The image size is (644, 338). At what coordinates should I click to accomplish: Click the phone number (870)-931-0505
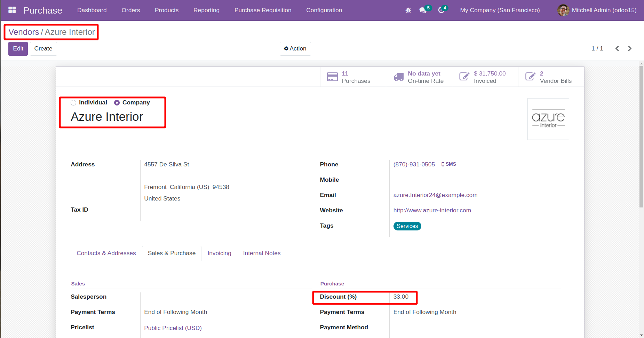click(x=414, y=164)
